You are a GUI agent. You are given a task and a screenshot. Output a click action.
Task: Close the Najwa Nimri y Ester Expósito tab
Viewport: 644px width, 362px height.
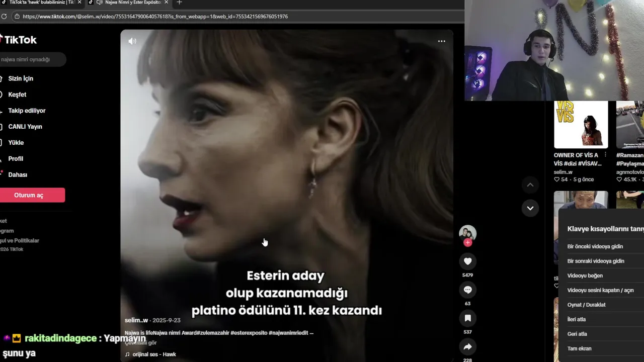(166, 3)
